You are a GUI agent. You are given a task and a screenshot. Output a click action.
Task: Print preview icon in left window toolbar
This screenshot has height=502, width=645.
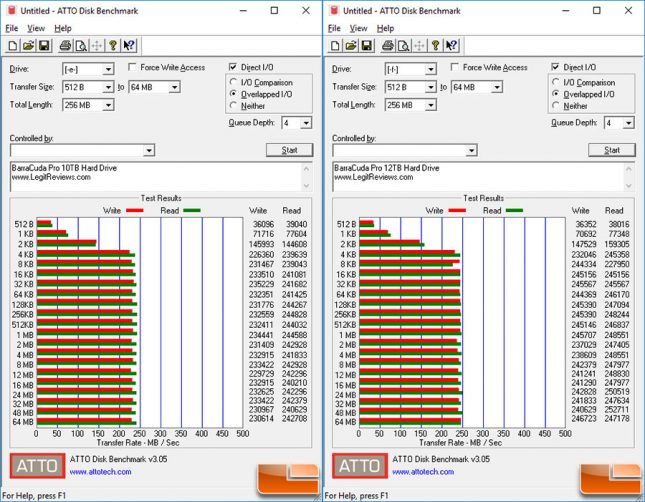(x=81, y=45)
